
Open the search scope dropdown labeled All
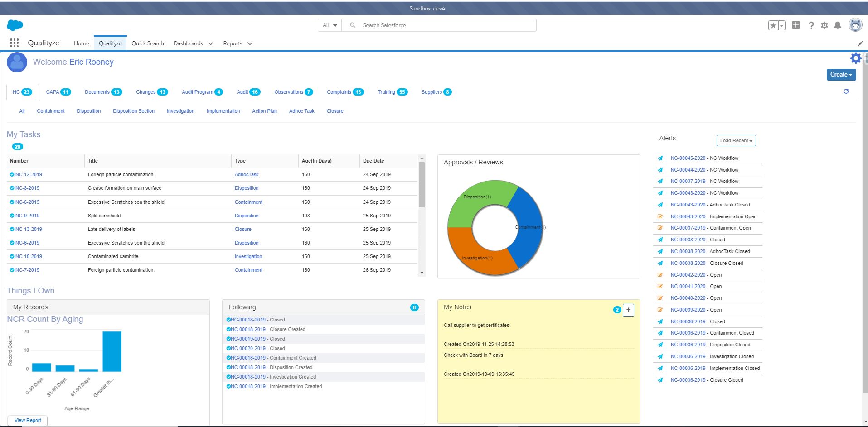[x=329, y=25]
